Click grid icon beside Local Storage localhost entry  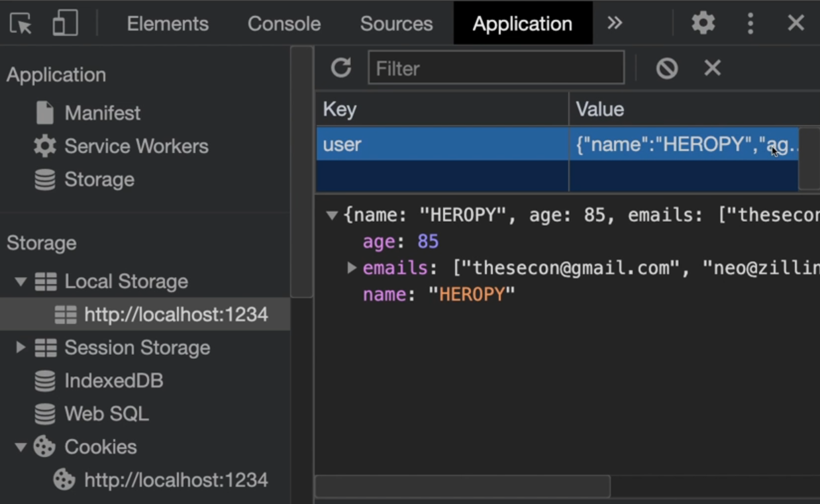pos(66,315)
